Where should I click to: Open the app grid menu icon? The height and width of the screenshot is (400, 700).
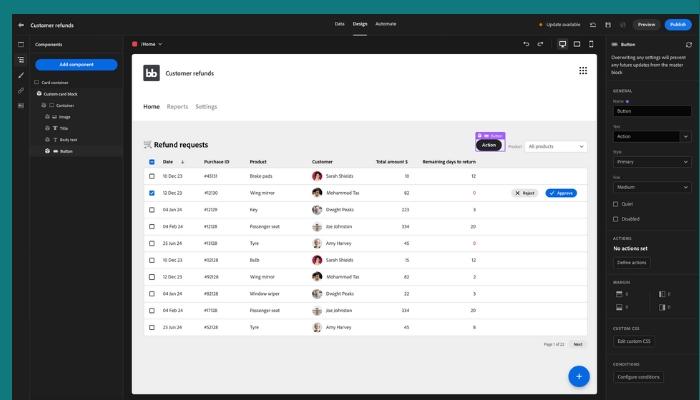(x=583, y=71)
